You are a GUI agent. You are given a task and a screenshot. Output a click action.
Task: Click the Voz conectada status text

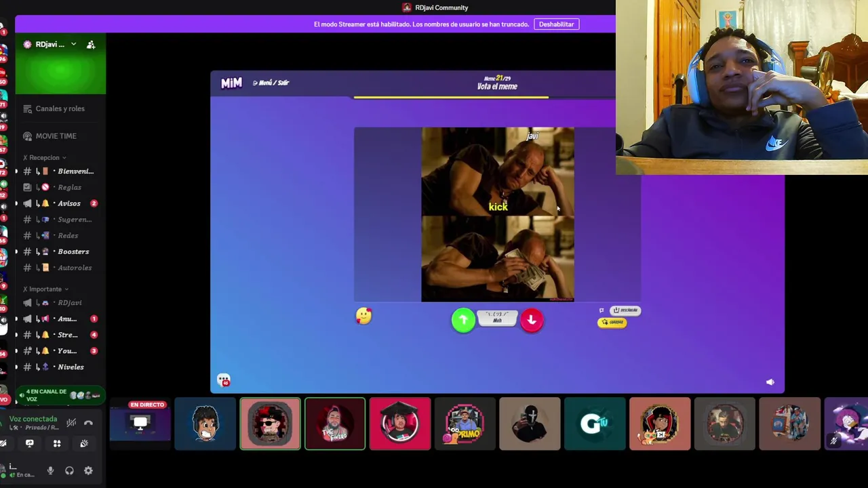pyautogui.click(x=33, y=419)
